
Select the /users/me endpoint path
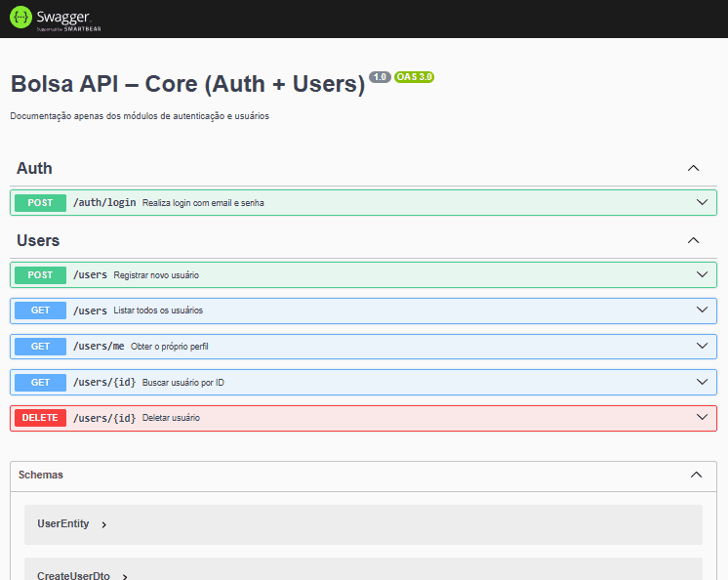click(x=99, y=347)
